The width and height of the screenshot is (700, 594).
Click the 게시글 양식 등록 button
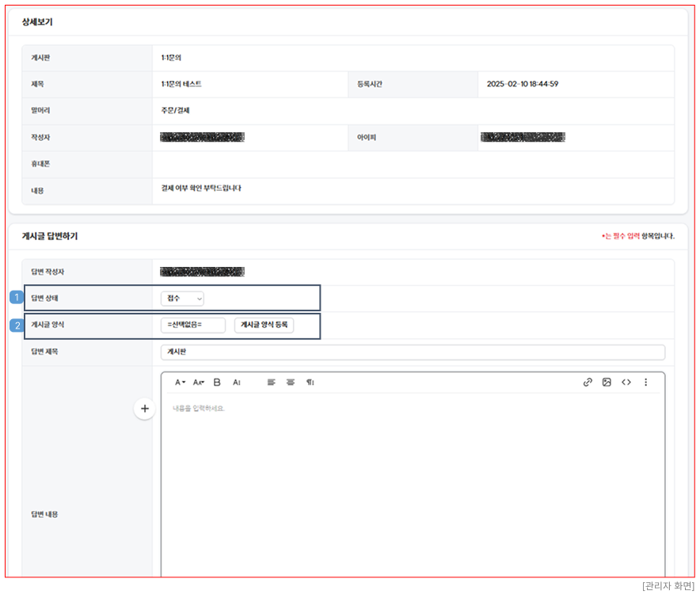tap(264, 326)
